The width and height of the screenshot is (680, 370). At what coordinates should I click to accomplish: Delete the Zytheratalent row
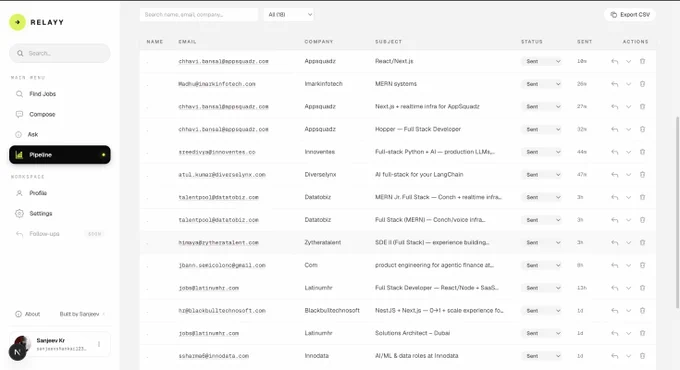click(642, 242)
